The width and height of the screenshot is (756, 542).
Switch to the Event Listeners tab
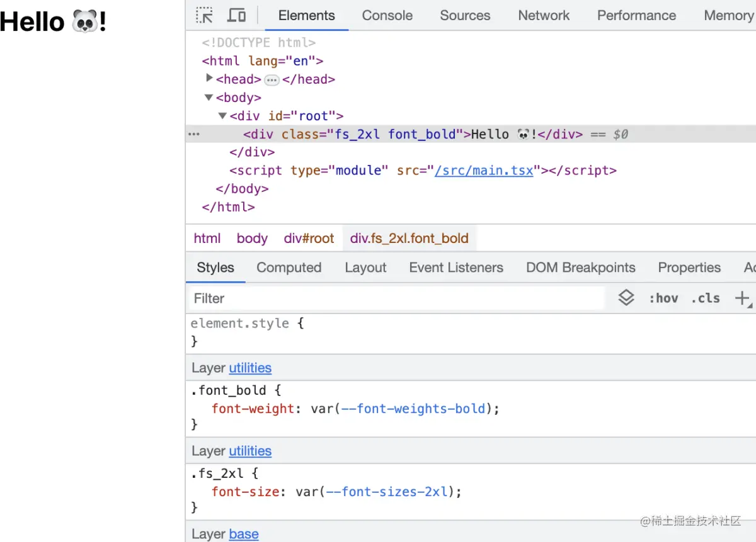click(455, 268)
